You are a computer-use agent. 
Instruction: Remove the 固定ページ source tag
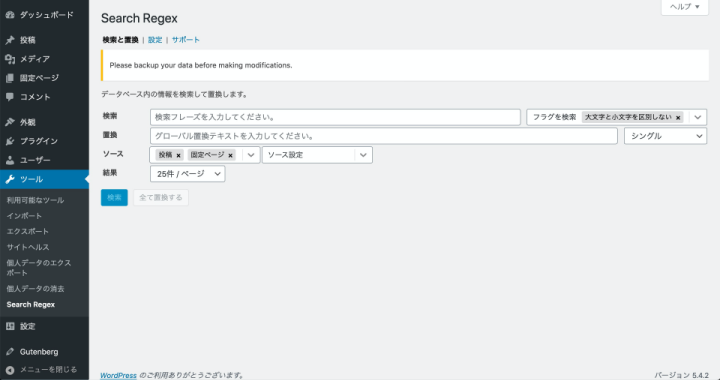[x=230, y=156]
